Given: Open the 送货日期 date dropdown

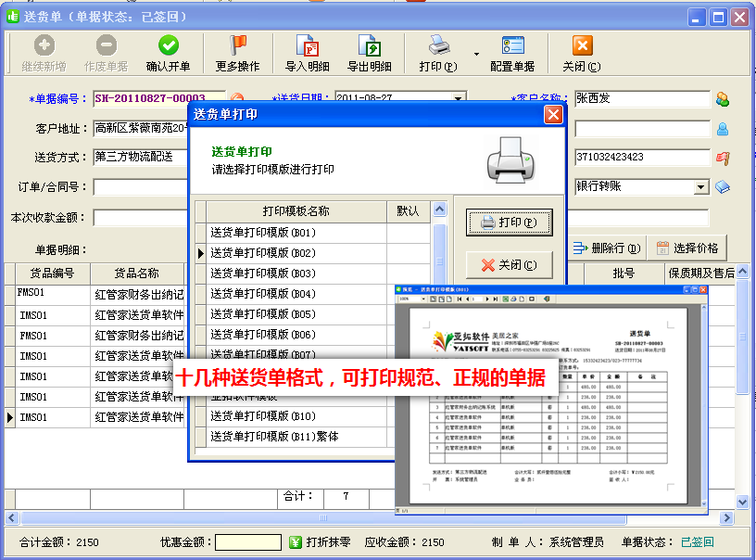Looking at the screenshot, I should pyautogui.click(x=458, y=99).
